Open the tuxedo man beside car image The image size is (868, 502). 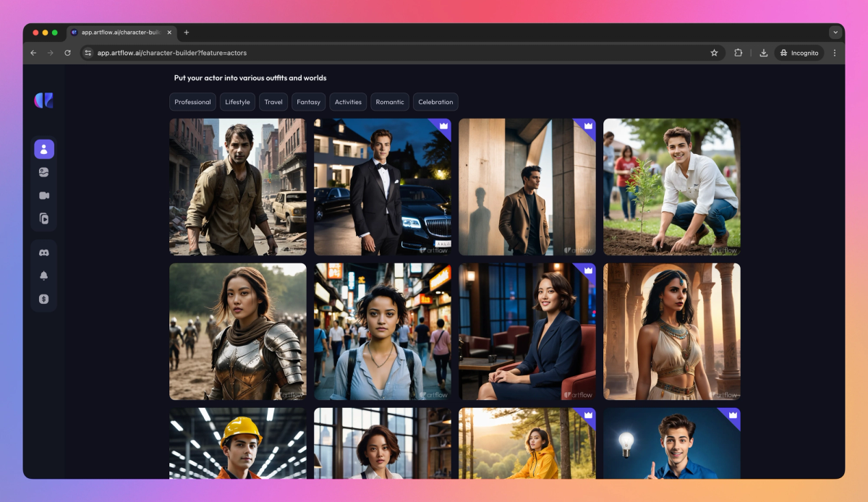(383, 187)
